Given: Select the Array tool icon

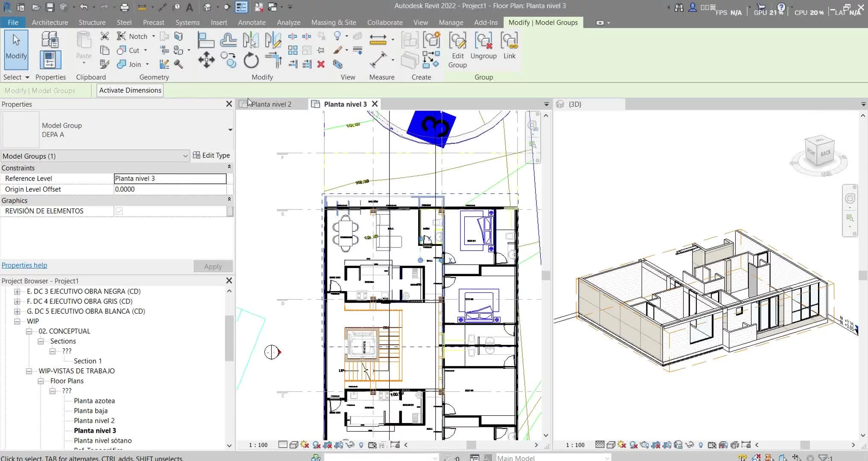Looking at the screenshot, I should click(x=293, y=50).
